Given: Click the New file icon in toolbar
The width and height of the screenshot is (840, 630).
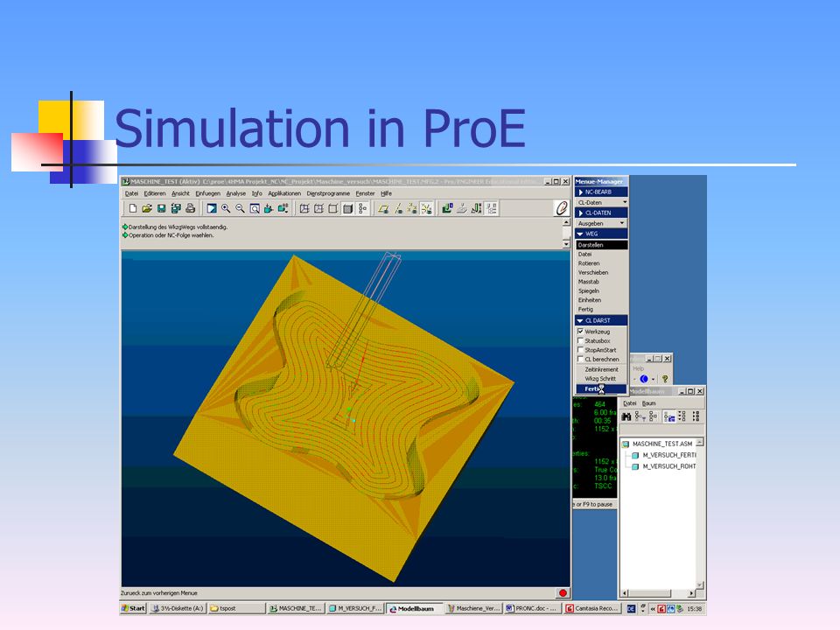Looking at the screenshot, I should 133,208.
